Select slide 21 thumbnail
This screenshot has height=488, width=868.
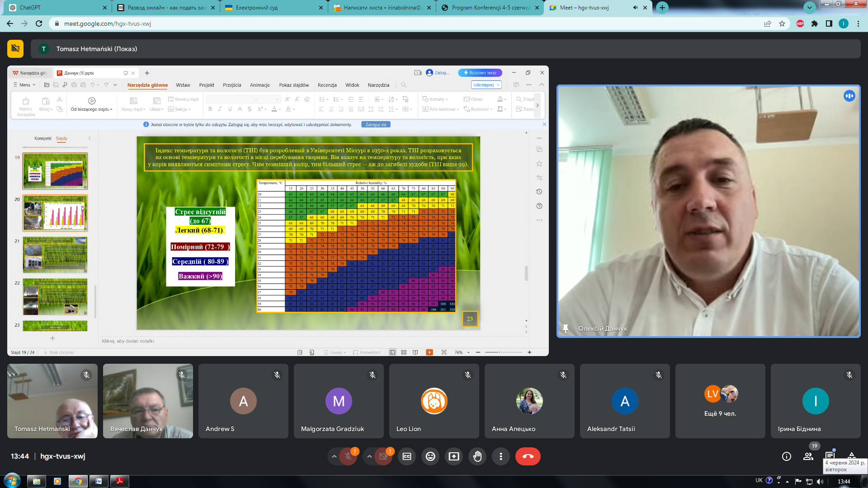point(55,255)
